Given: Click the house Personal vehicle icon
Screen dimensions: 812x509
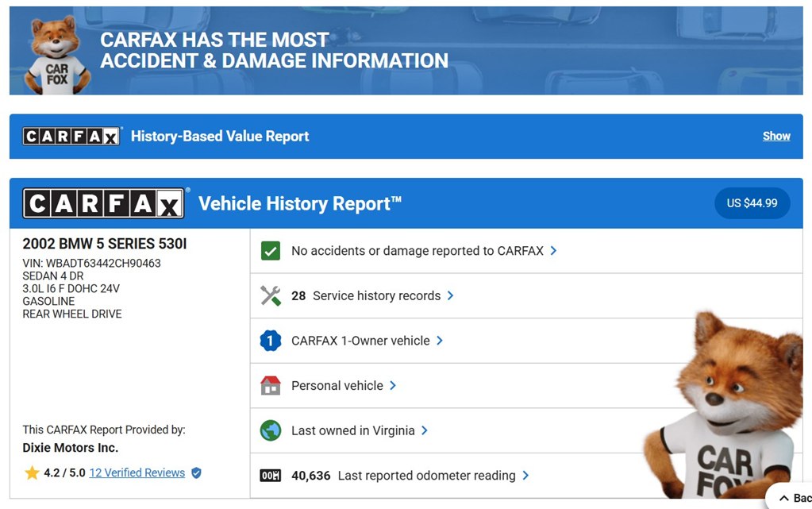Looking at the screenshot, I should pyautogui.click(x=271, y=386).
